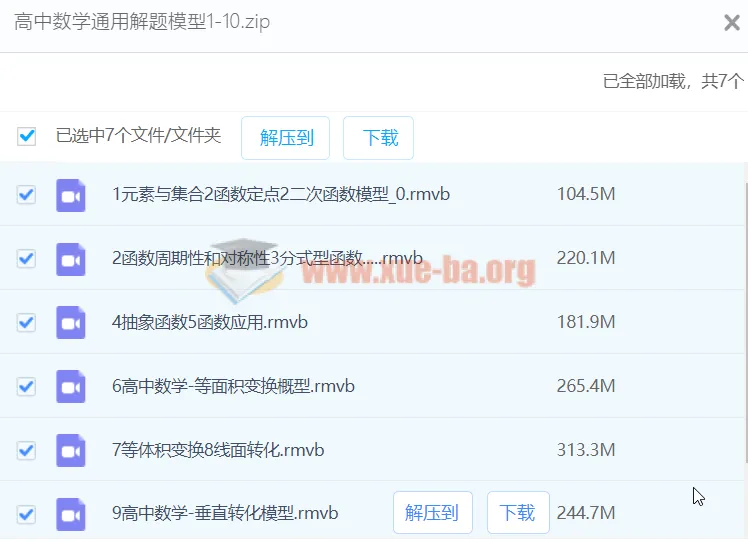748x542 pixels.
Task: Download the 9高中数学-垂直转化模型 file
Action: coord(518,513)
